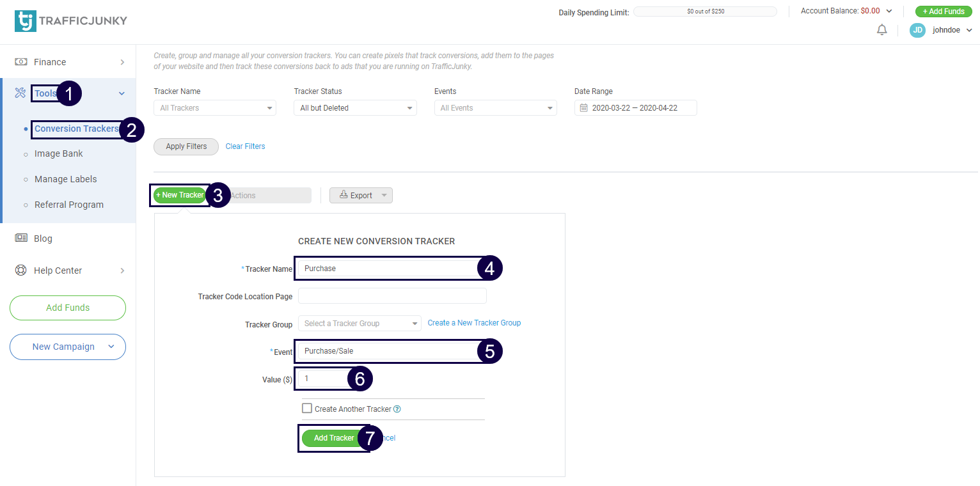Viewport: 980px width, 486px height.
Task: Go to Image Bank in sidebar
Action: pyautogui.click(x=59, y=153)
